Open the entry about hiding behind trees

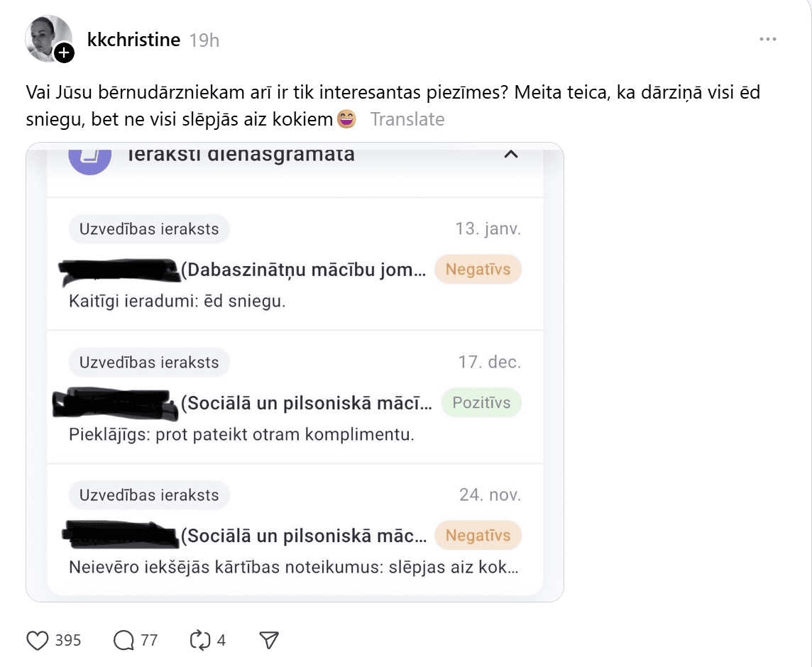pos(294,568)
